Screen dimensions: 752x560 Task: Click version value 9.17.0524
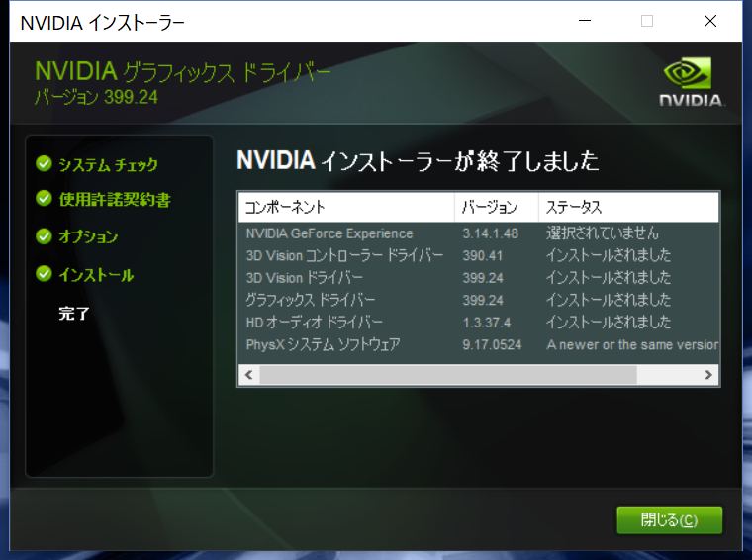click(x=492, y=344)
